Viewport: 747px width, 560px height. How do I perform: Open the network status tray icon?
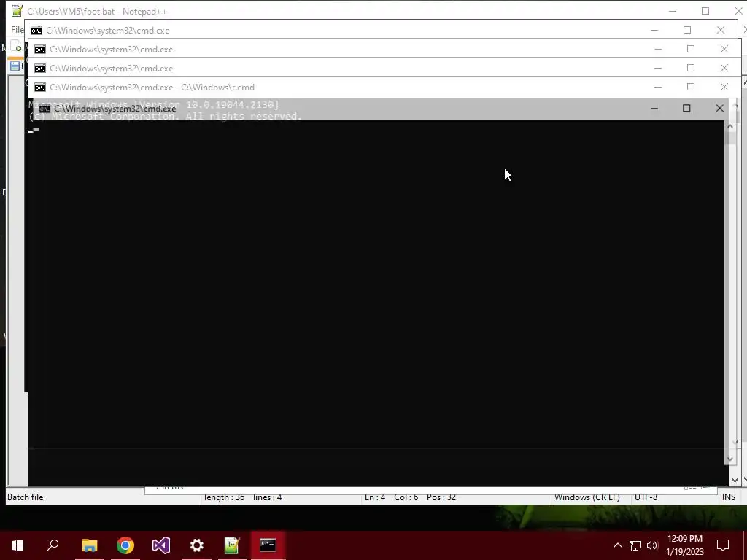[x=635, y=545]
